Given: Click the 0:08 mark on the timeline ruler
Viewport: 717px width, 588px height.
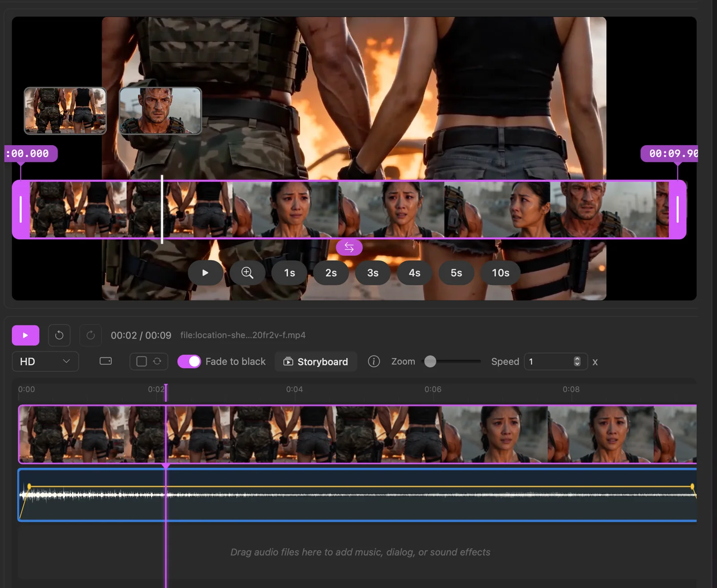Looking at the screenshot, I should (571, 389).
